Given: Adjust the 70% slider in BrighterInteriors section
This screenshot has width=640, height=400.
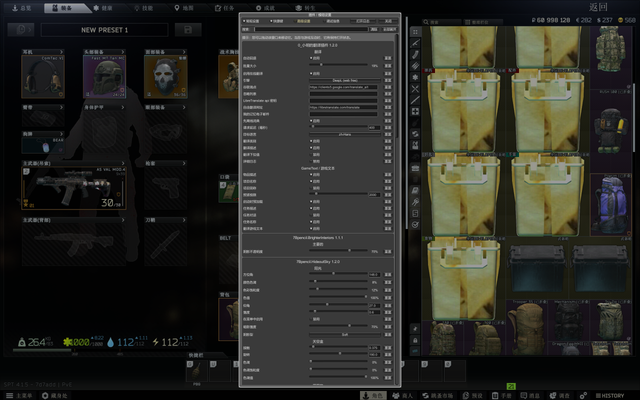Looking at the screenshot, I should pyautogui.click(x=338, y=251).
